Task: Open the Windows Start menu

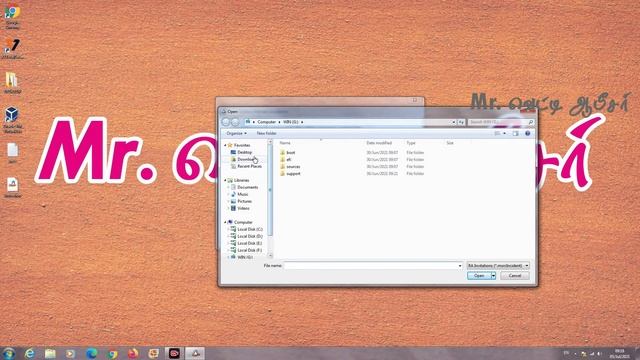Action: coord(9,353)
